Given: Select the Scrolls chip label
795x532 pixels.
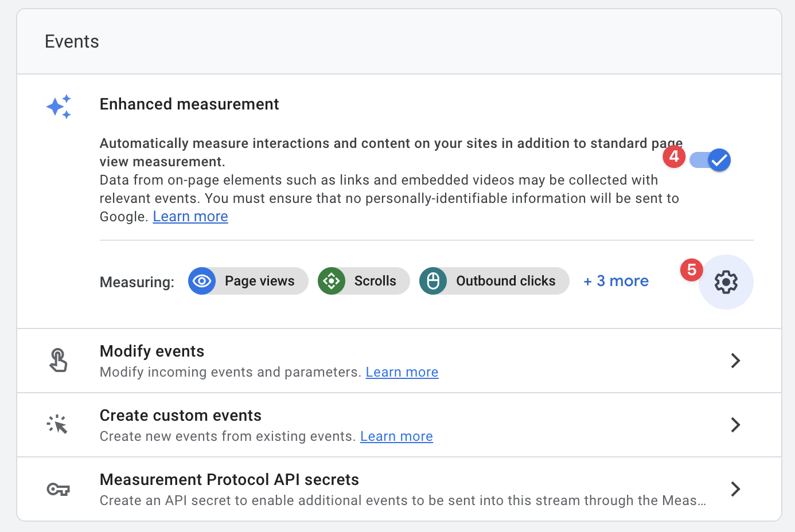Looking at the screenshot, I should (375, 281).
